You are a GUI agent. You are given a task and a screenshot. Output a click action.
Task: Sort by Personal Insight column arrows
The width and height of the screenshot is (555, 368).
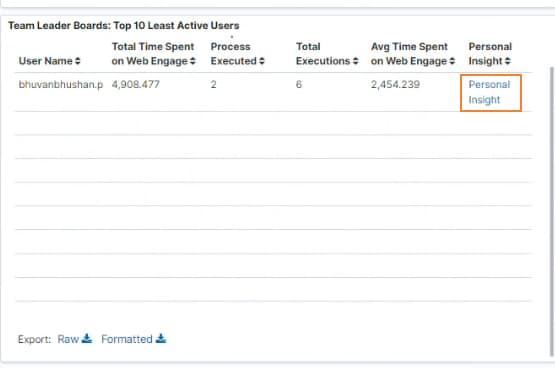(508, 61)
